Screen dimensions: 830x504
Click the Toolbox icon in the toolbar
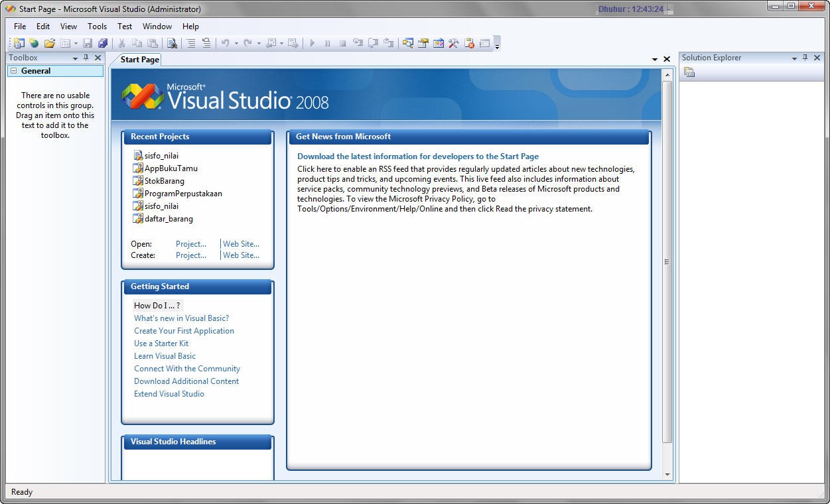(x=454, y=42)
